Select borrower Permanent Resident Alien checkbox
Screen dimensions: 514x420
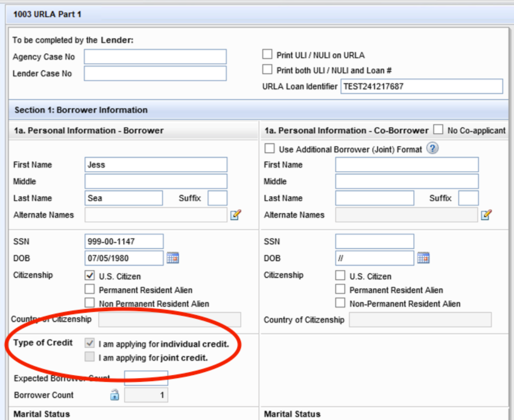(90, 290)
